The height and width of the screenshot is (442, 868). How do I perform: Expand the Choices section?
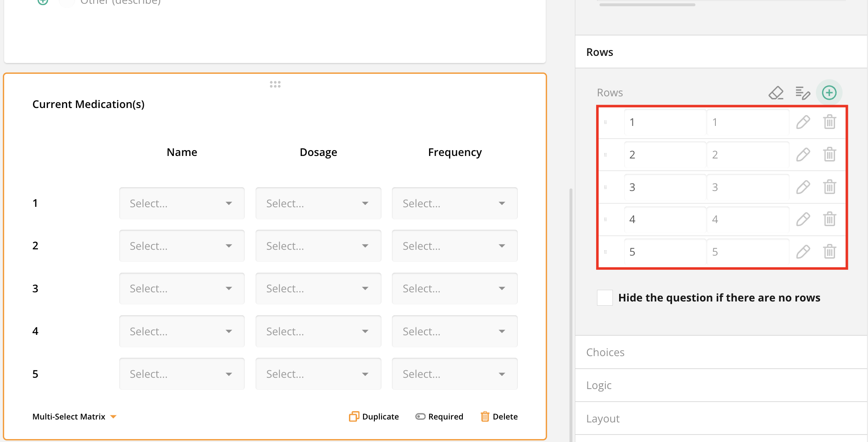click(605, 352)
